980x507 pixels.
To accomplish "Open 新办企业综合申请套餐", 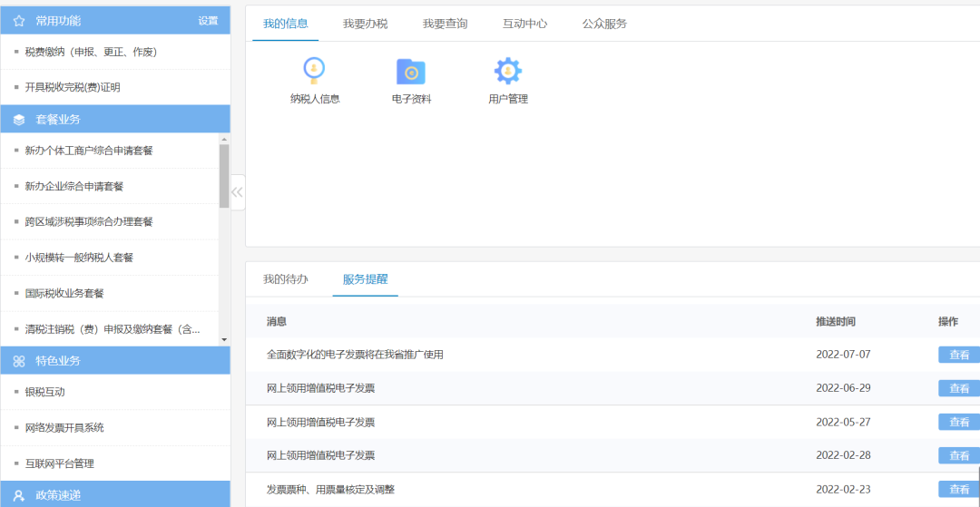I will [74, 186].
